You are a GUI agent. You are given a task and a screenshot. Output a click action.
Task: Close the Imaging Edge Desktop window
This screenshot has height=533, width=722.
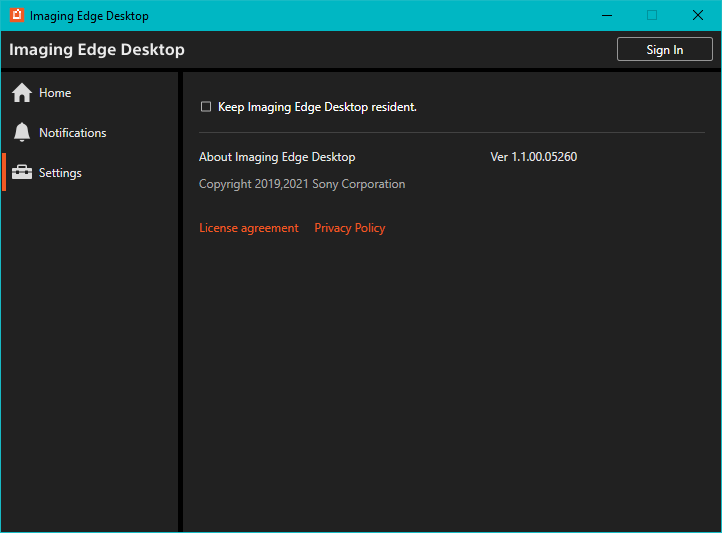pos(697,15)
